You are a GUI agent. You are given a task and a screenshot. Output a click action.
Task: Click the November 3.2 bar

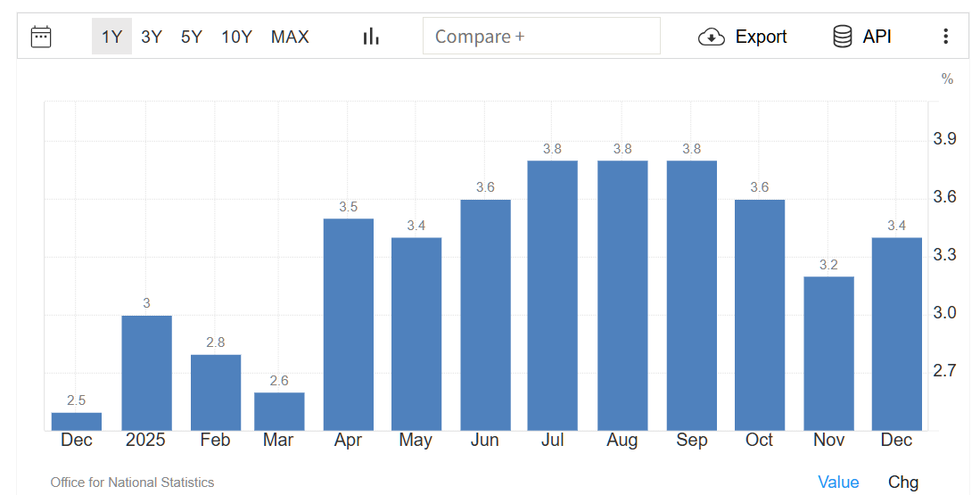point(828,353)
